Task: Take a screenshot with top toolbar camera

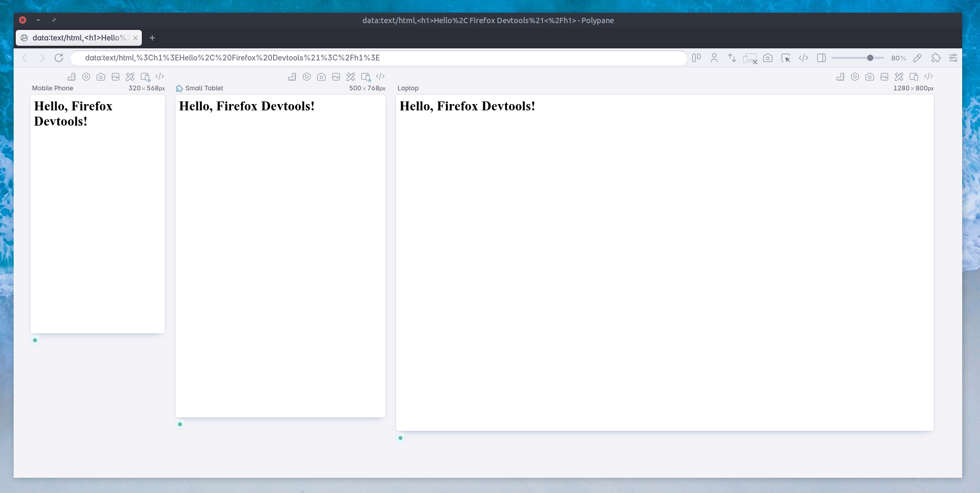Action: [768, 58]
